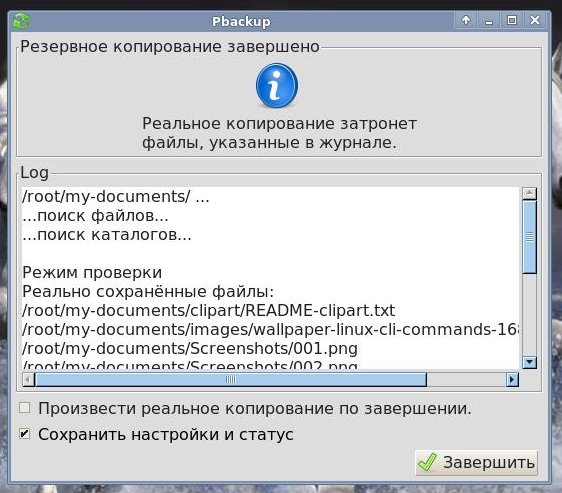Click the 'Реальное копирование затронет' message text
The width and height of the screenshot is (562, 493).
(x=279, y=124)
